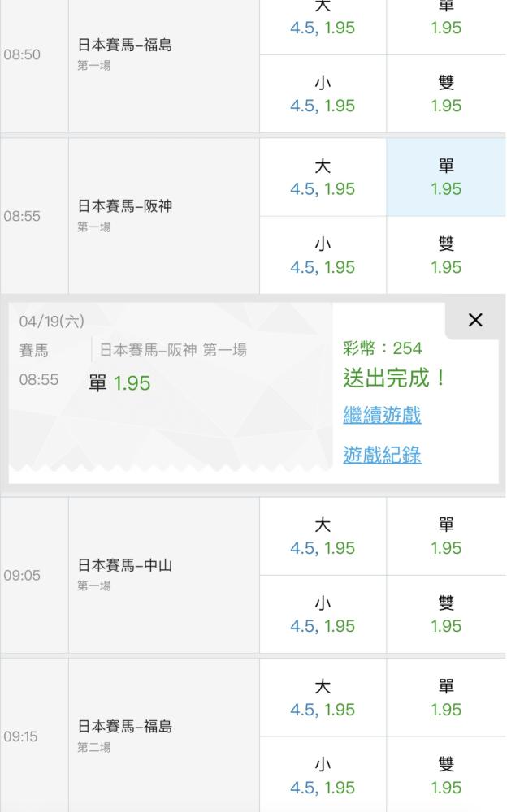Pick 雙 for 09:05 中山 race
This screenshot has width=507, height=812.
pos(446,614)
